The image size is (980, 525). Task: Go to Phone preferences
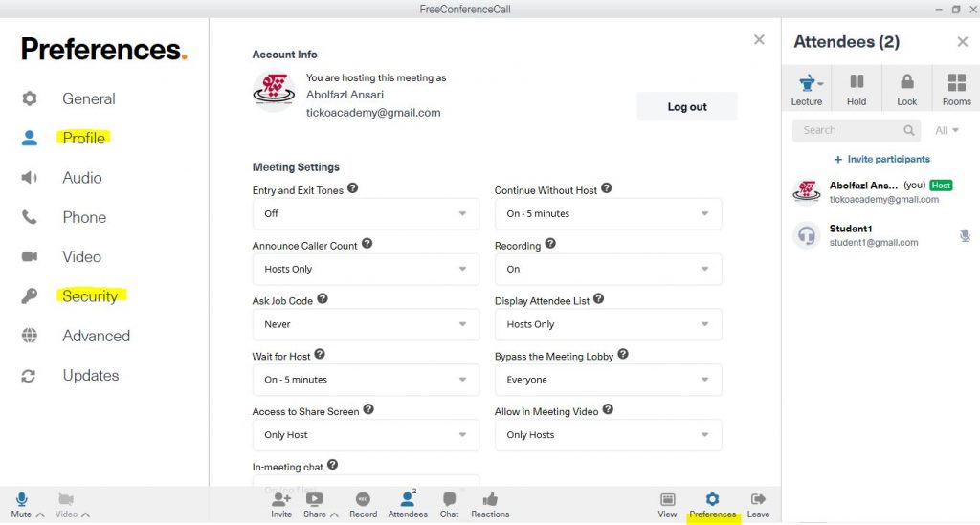[84, 217]
